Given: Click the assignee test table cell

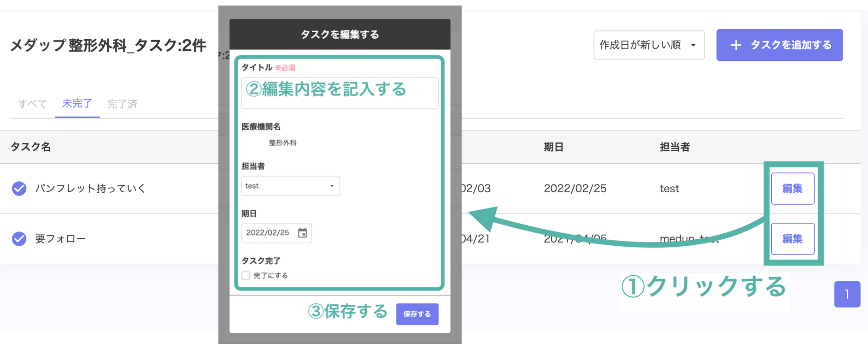Looking at the screenshot, I should click(x=669, y=189).
